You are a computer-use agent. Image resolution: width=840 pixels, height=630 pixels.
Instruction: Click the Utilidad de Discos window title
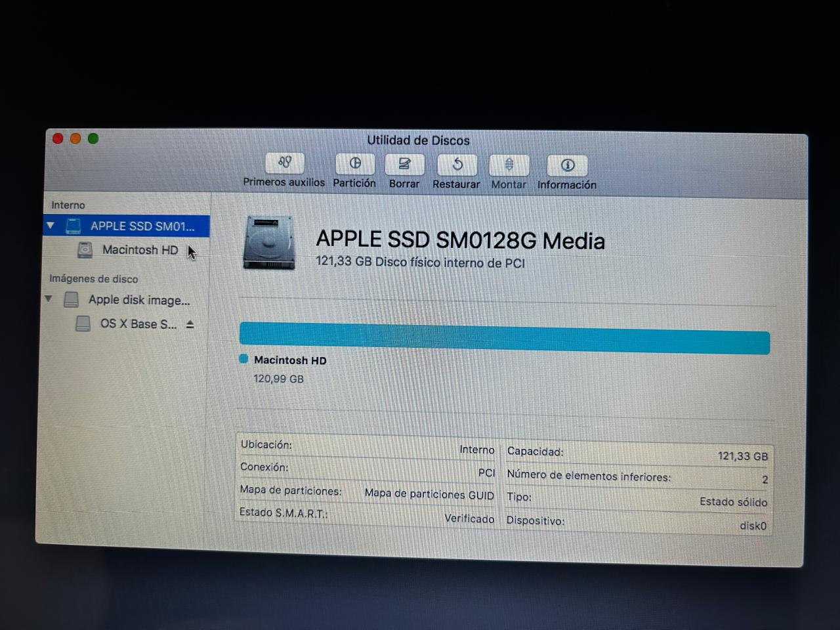(x=419, y=140)
